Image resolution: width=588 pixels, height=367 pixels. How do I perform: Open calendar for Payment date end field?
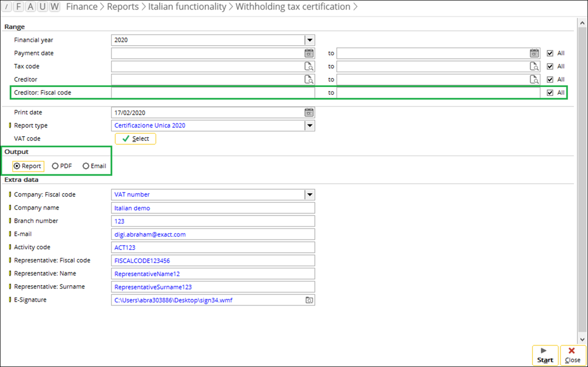(x=535, y=53)
